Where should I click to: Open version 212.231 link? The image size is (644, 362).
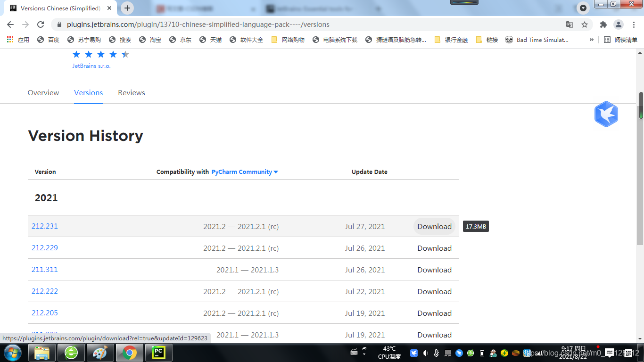[45, 226]
